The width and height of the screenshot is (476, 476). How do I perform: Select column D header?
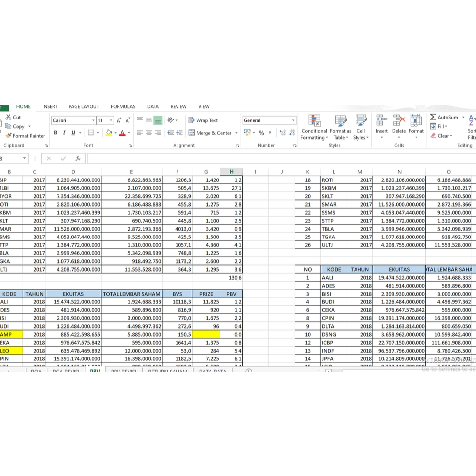pos(73,172)
